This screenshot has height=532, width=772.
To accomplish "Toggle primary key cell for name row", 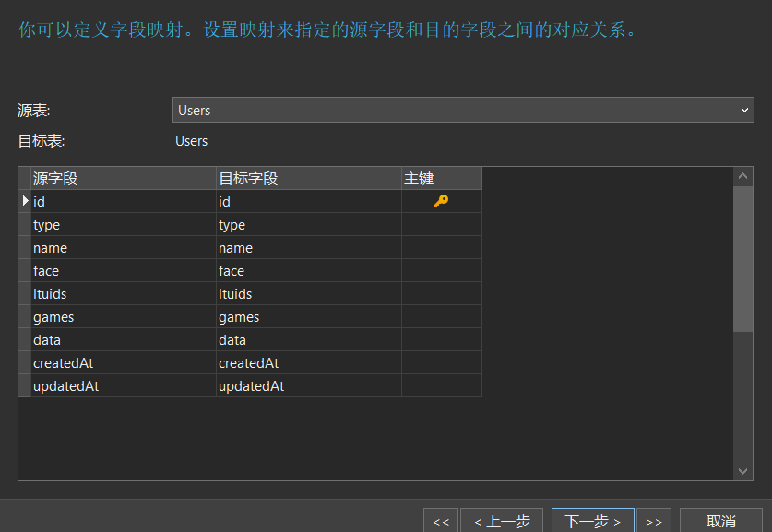I will pos(441,248).
